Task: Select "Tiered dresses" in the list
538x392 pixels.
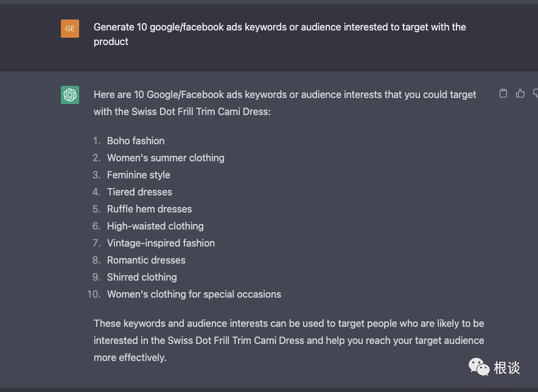Action: click(x=139, y=192)
